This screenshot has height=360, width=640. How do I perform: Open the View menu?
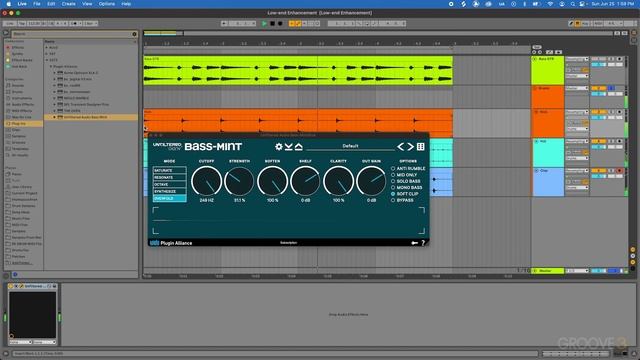tap(87, 4)
